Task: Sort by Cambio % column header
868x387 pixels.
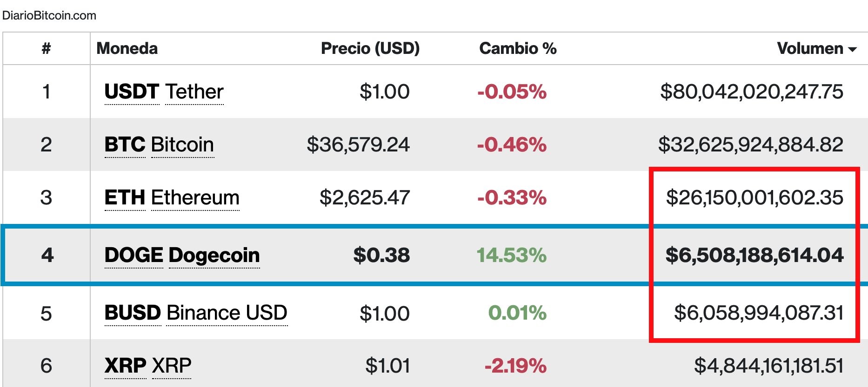Action: (x=518, y=48)
